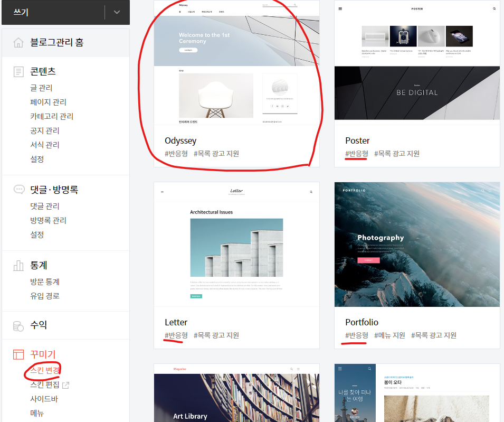Viewport: 504px width, 422px height.
Task: Select the Letter skin thumbnail
Action: coord(236,244)
